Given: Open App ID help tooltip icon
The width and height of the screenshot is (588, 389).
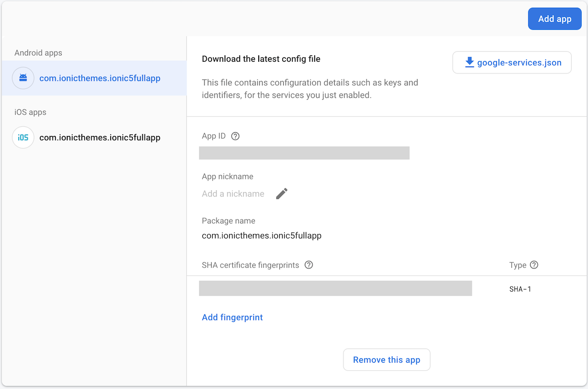Looking at the screenshot, I should (235, 136).
